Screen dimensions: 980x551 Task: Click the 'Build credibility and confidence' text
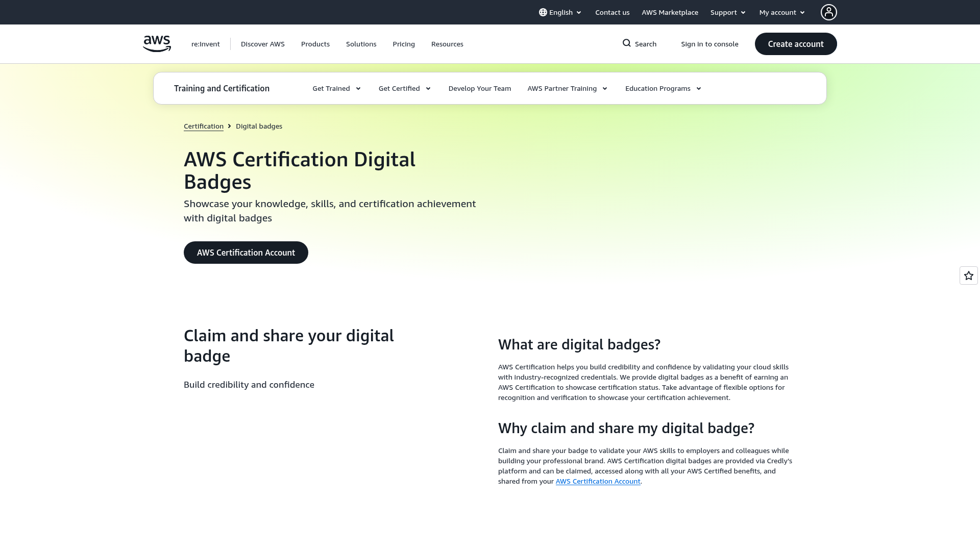[249, 385]
